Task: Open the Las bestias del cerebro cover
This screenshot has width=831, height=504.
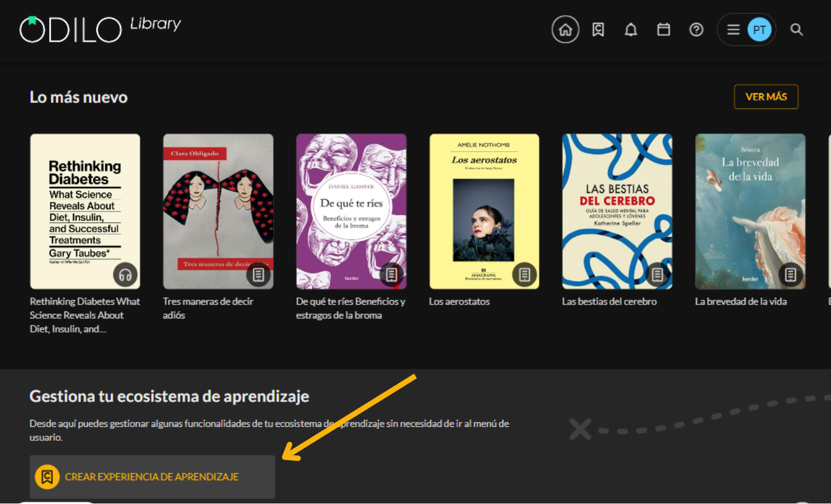Action: click(617, 212)
